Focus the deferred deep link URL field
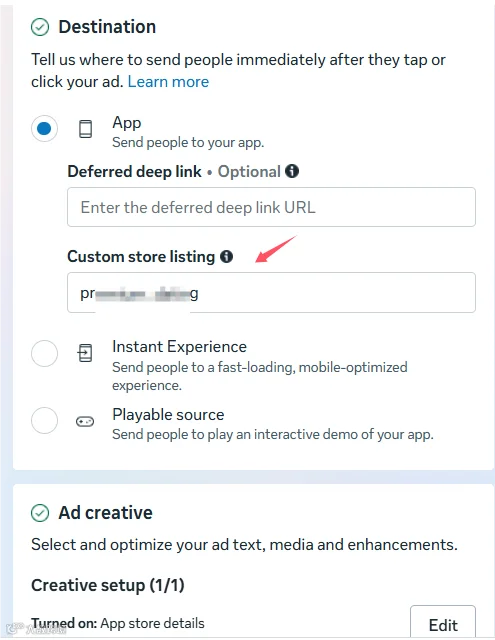 pyautogui.click(x=271, y=207)
